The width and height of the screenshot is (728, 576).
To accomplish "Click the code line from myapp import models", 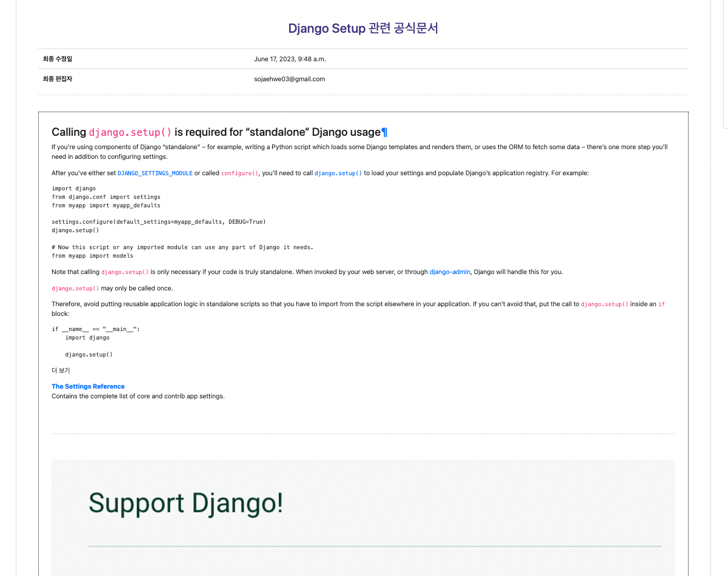I will [x=92, y=256].
